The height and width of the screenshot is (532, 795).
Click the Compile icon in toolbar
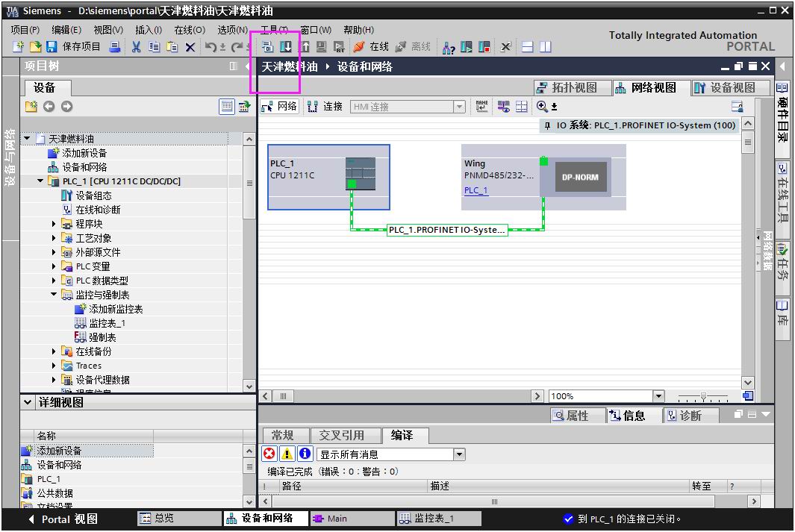coord(267,47)
